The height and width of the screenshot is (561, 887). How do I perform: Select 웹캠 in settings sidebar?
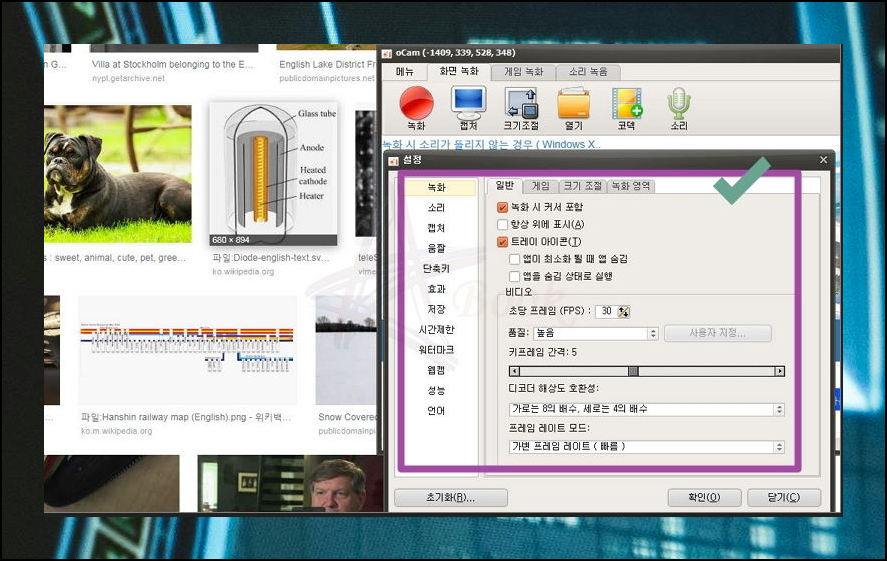(436, 370)
